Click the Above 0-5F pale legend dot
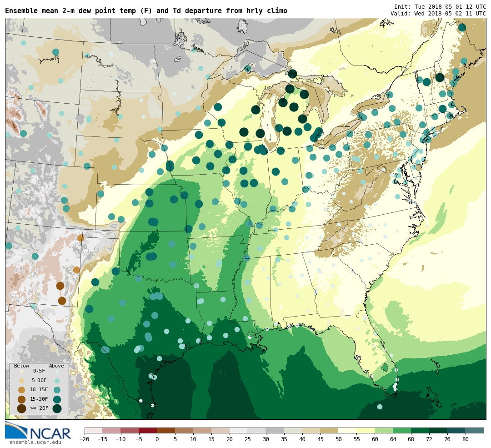Image resolution: width=491 pixels, height=448 pixels. [x=57, y=372]
